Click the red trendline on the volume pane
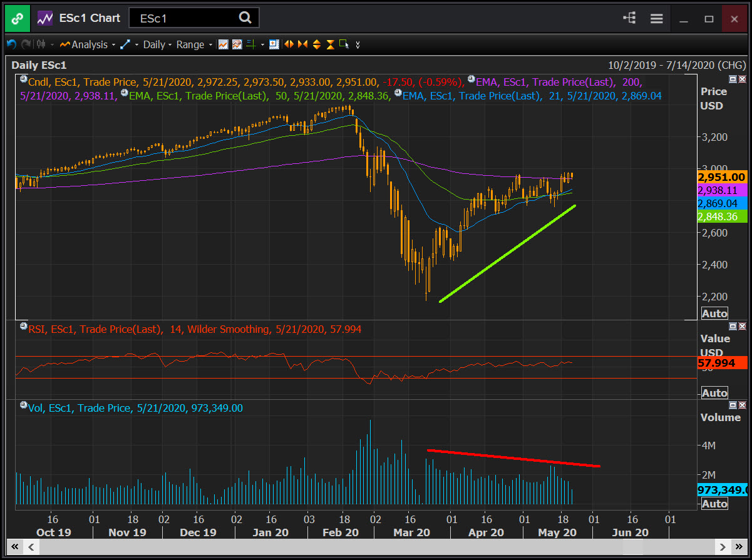Viewport: 752px width, 560px height. pyautogui.click(x=513, y=458)
